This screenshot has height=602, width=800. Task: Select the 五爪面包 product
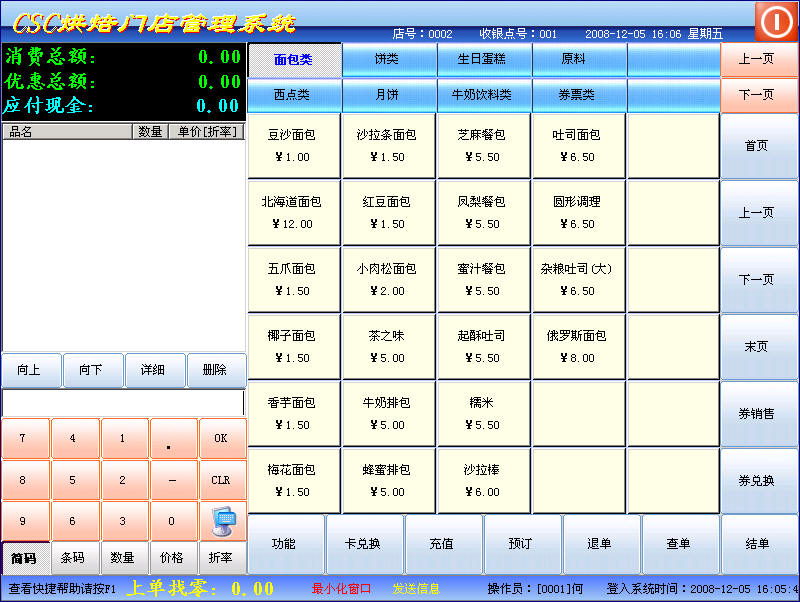(x=294, y=280)
